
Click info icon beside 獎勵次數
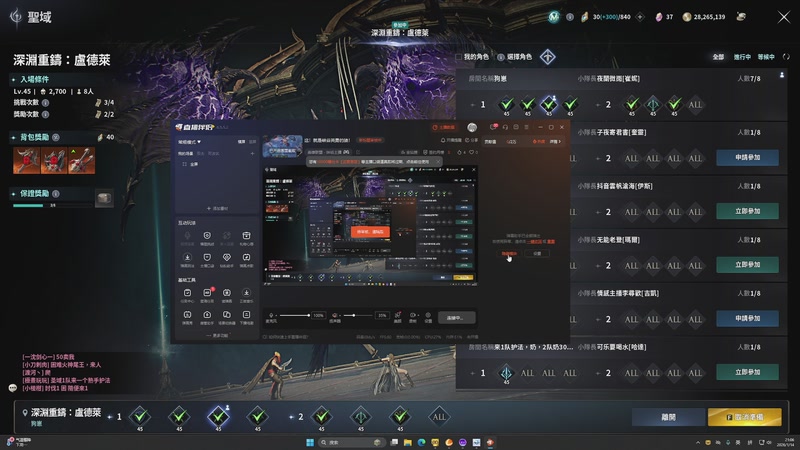click(45, 114)
